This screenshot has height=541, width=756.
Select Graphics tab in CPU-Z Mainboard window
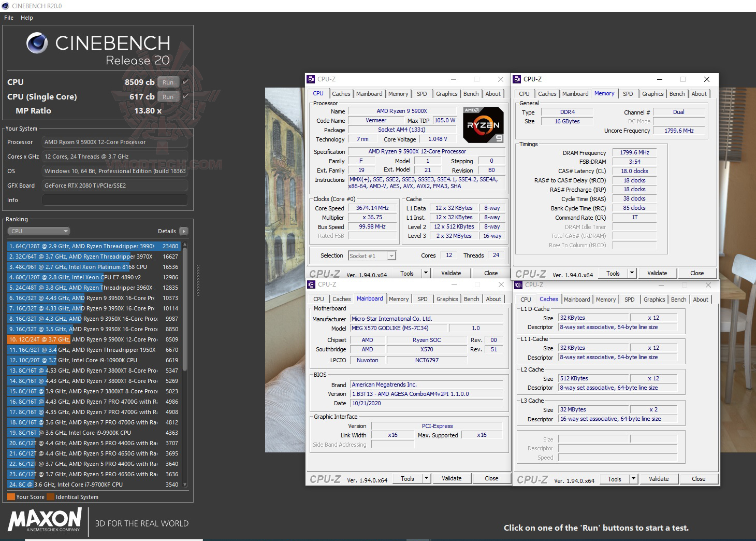coord(447,299)
